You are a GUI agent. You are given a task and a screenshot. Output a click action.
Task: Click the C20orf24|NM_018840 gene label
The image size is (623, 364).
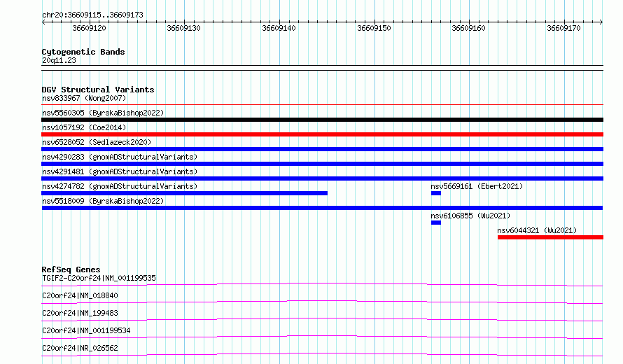tap(80, 295)
